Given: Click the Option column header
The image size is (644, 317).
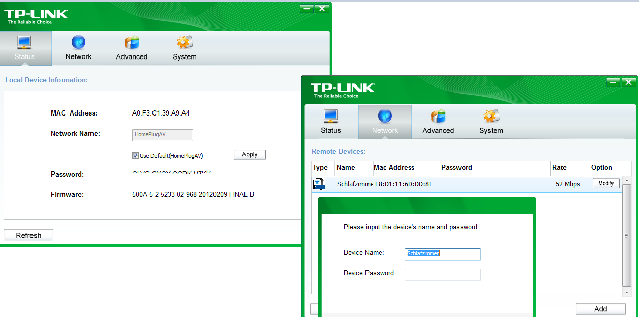Looking at the screenshot, I should pyautogui.click(x=610, y=168).
